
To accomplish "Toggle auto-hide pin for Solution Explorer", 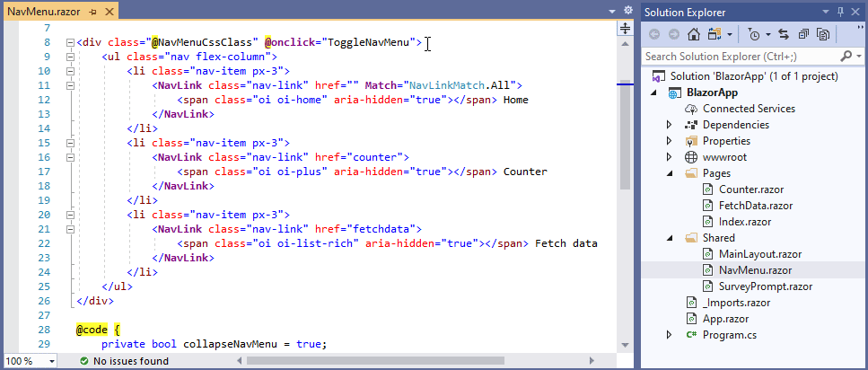I will pyautogui.click(x=840, y=11).
